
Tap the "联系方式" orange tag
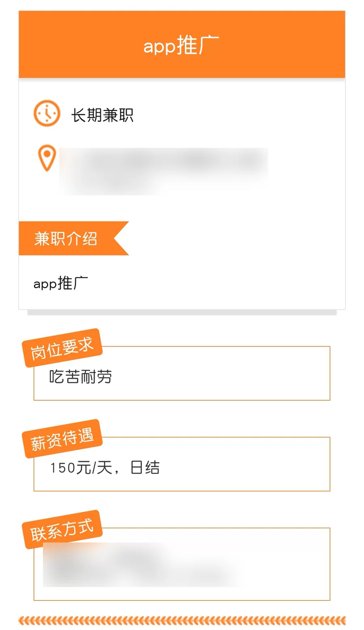(62, 529)
